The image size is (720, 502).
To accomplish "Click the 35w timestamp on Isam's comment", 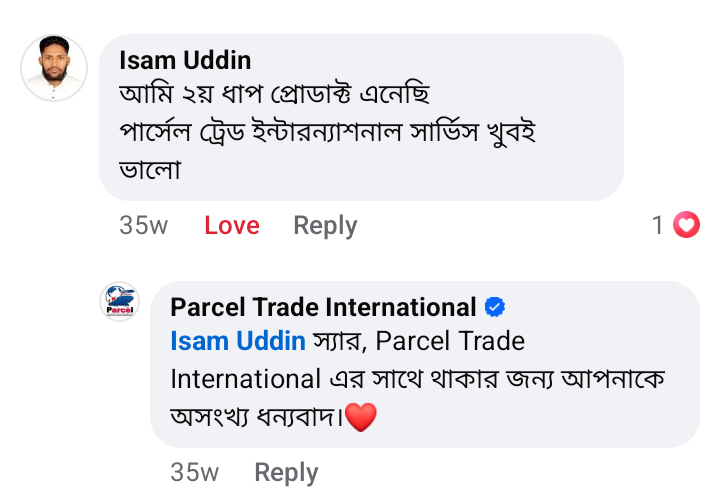I will (x=143, y=226).
